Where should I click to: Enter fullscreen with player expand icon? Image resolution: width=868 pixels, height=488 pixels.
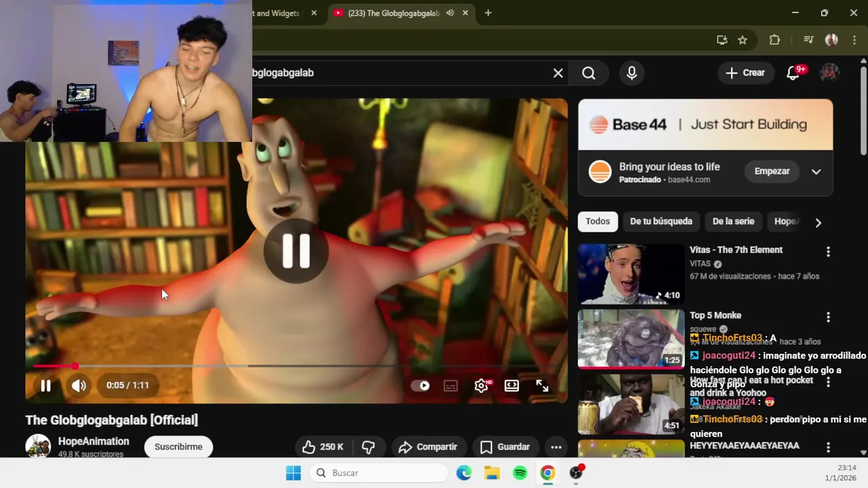click(542, 386)
